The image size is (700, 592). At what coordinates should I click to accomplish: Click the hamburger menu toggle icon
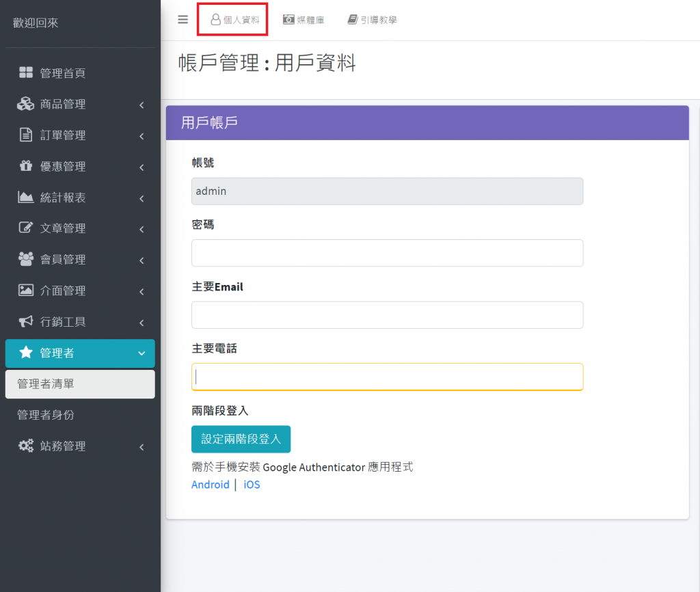[183, 20]
